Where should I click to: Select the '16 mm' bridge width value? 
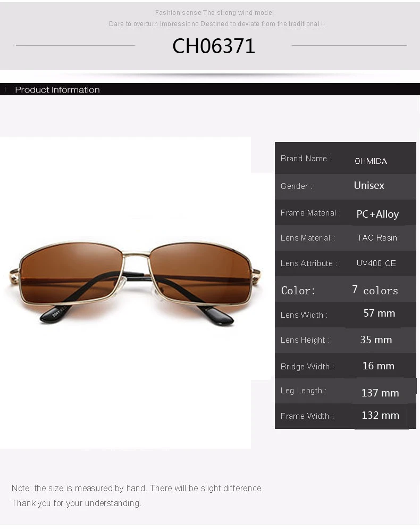378,366
